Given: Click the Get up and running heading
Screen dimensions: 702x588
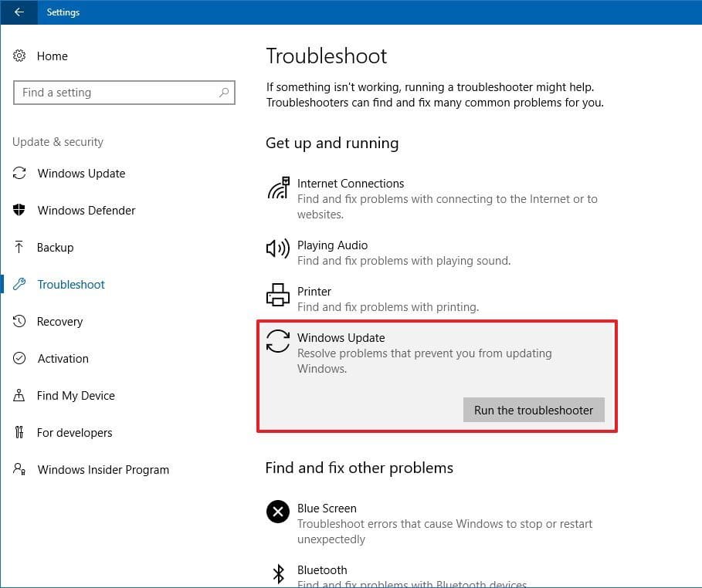Looking at the screenshot, I should coord(332,143).
